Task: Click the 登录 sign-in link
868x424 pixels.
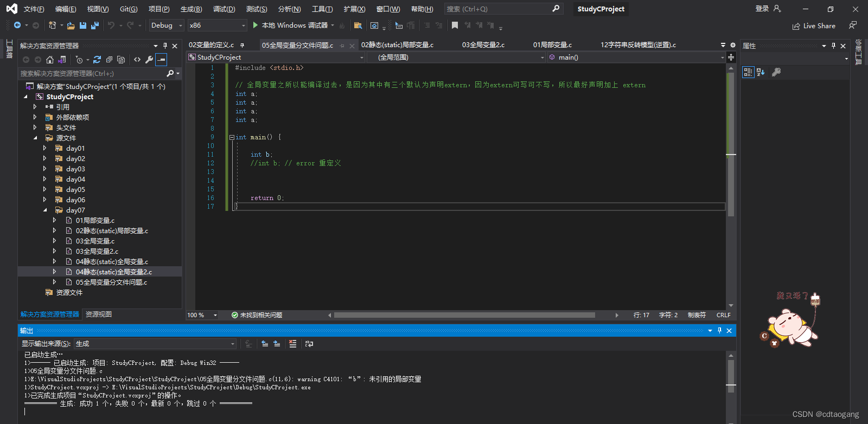Action: [762, 9]
